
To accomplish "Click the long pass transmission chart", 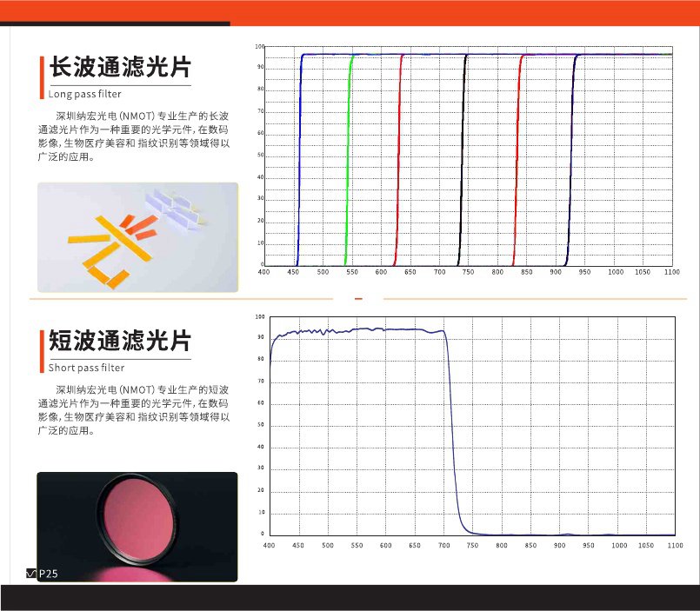I will (x=470, y=156).
